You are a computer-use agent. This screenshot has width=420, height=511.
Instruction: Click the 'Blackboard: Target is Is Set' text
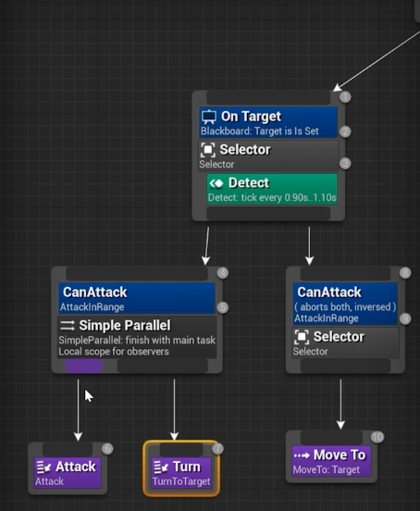coord(259,131)
